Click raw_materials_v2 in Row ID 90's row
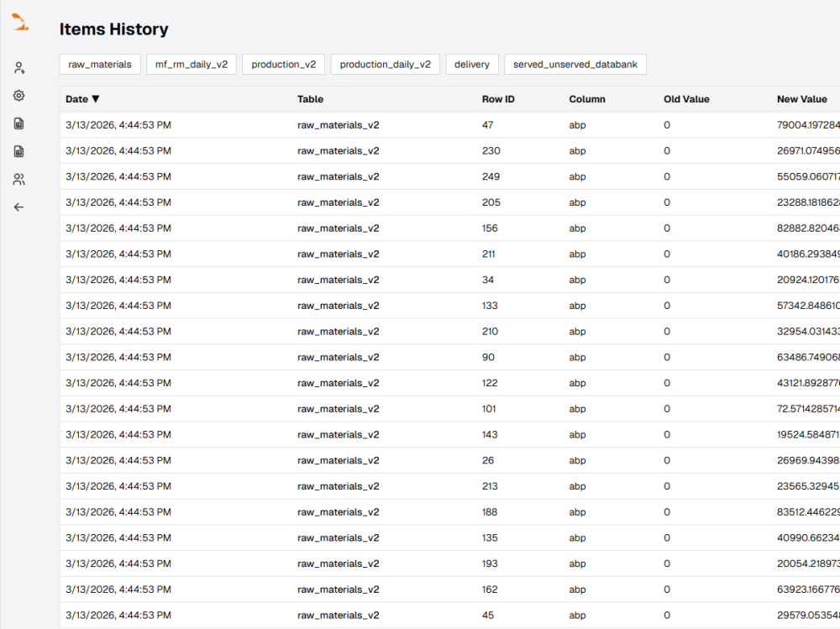 (x=338, y=357)
